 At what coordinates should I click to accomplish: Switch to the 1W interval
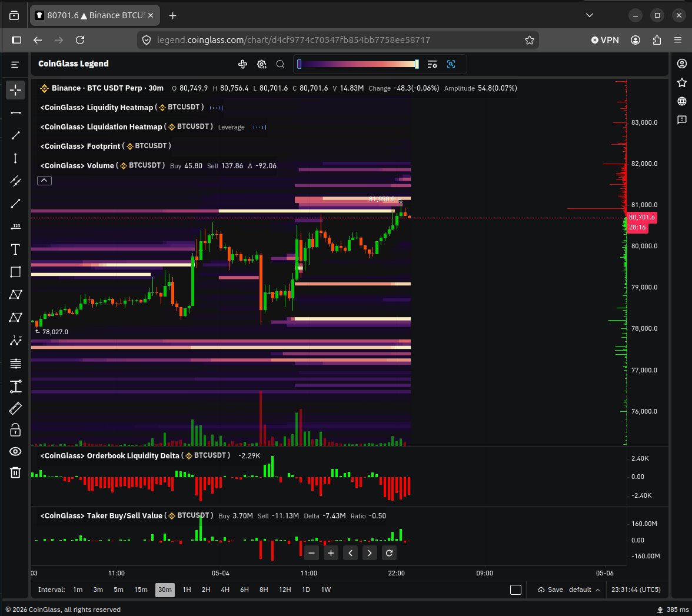point(326,590)
